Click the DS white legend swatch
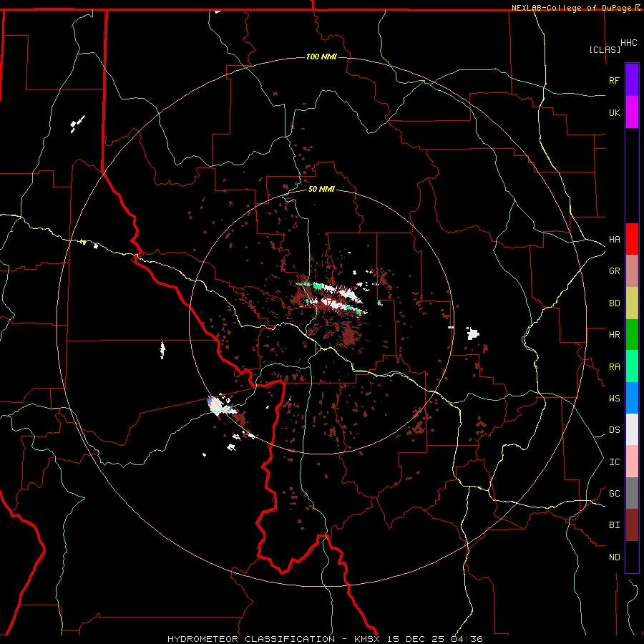 coord(632,429)
